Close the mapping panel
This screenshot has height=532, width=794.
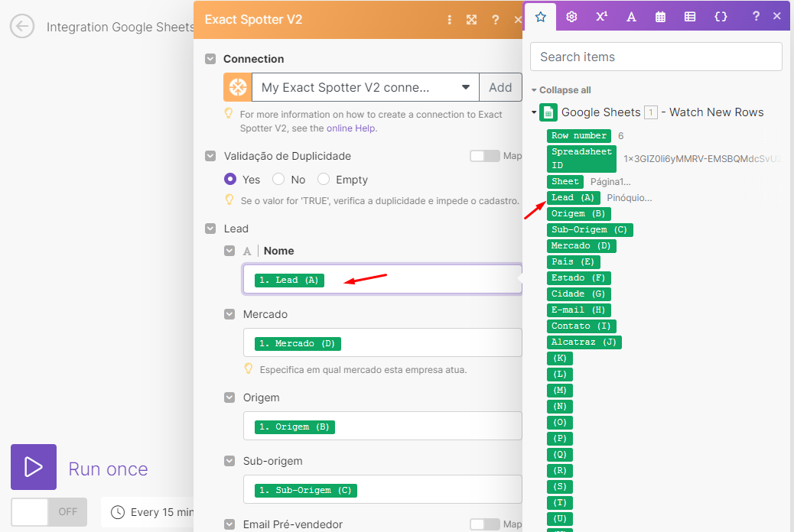[776, 16]
